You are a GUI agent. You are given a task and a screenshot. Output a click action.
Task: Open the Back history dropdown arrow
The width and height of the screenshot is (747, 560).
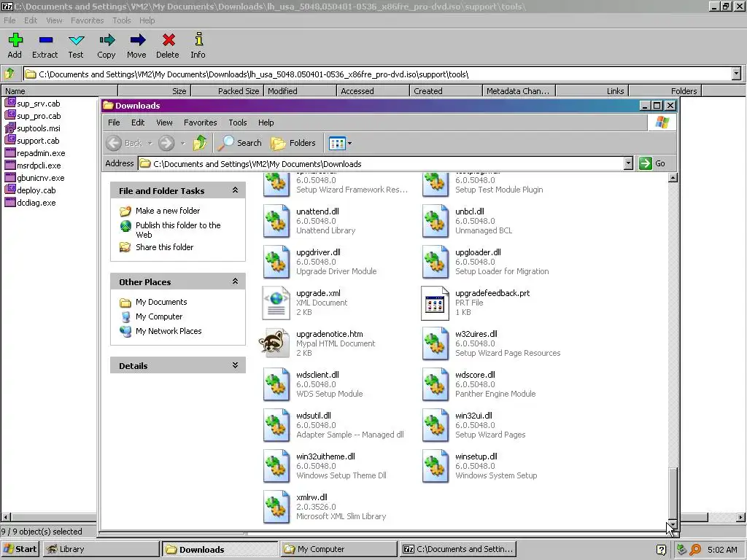[x=150, y=143]
